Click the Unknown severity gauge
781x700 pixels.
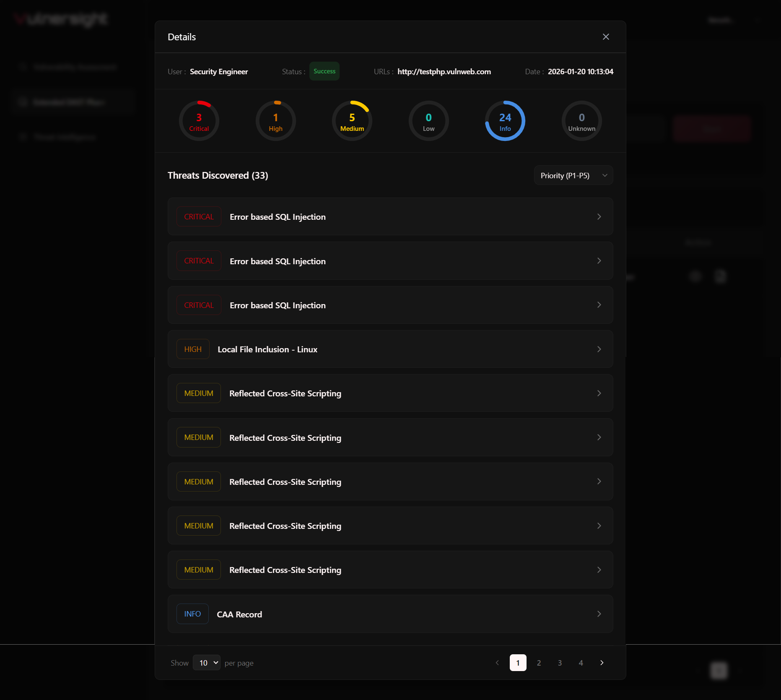pos(581,121)
